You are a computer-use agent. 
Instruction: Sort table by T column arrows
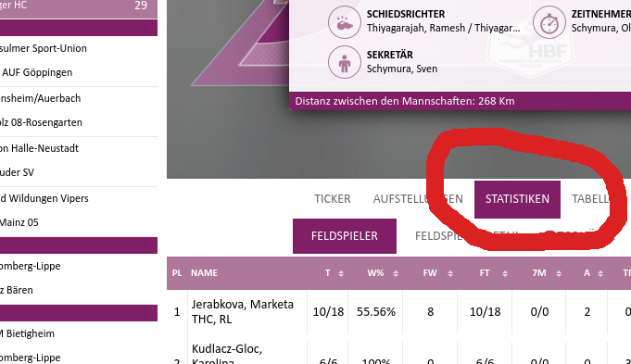[x=341, y=273]
